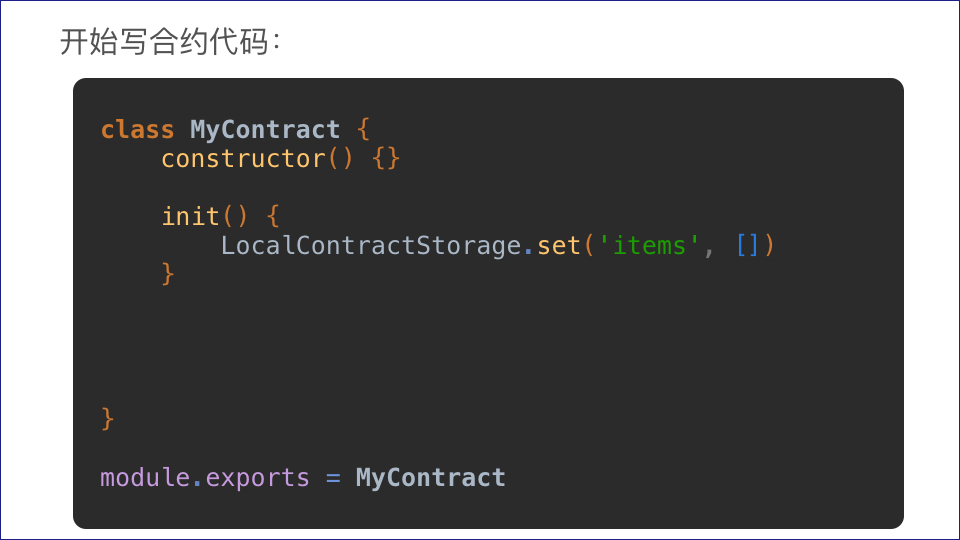Click the opening brace after class MyContract

(363, 130)
